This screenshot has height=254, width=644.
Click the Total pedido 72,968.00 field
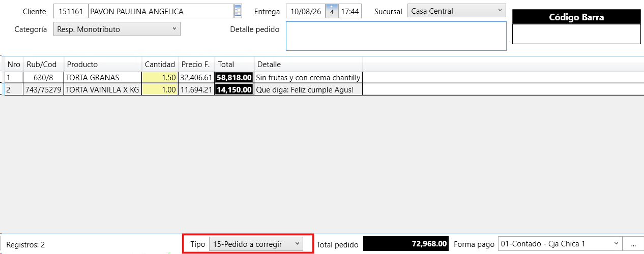[406, 244]
